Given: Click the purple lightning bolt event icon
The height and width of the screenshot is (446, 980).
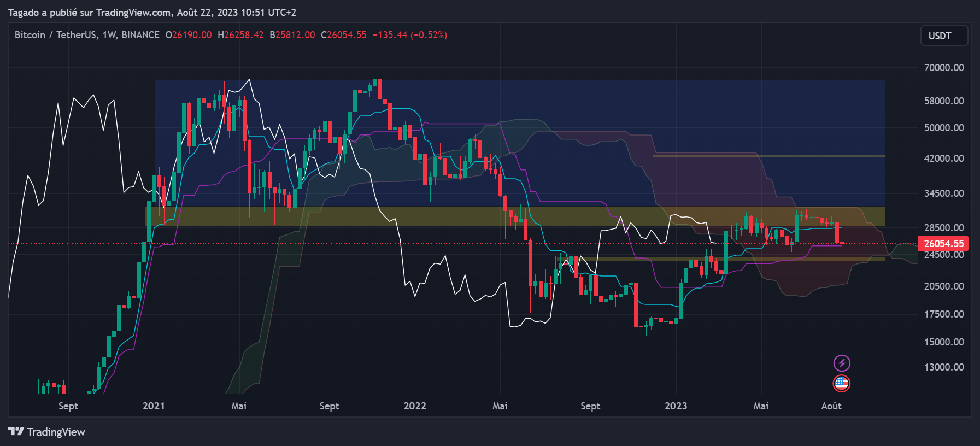Looking at the screenshot, I should click(842, 363).
